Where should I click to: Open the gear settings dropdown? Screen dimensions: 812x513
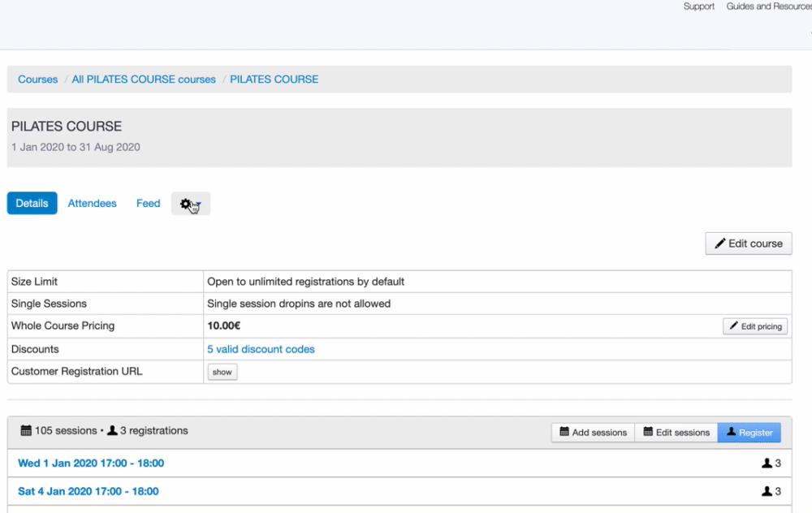tap(190, 204)
